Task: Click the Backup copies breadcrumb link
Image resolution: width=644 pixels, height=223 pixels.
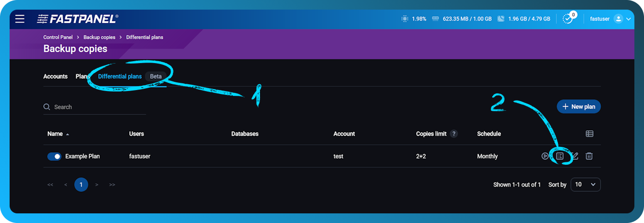Action: click(99, 37)
